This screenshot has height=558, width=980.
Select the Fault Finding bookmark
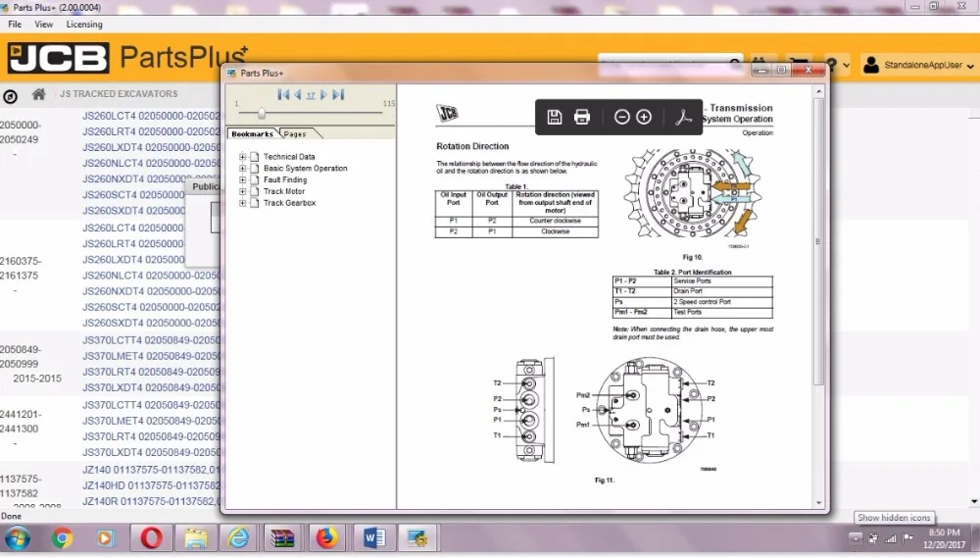pyautogui.click(x=285, y=179)
